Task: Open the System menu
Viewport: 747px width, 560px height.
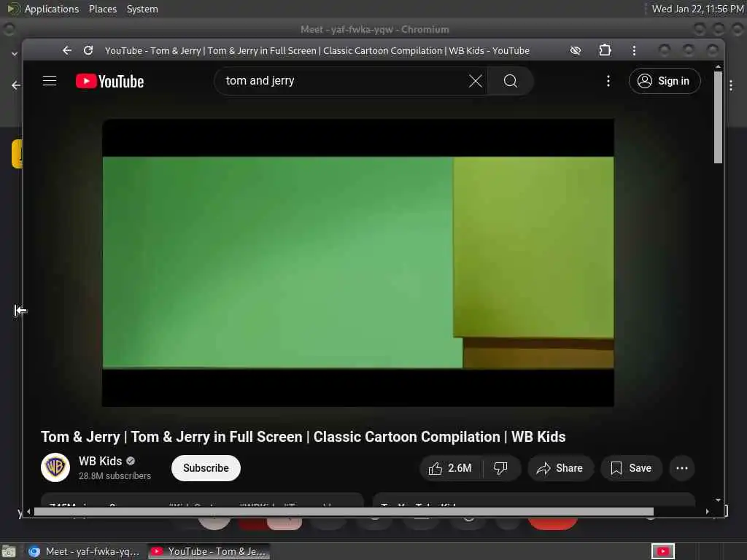Action: [x=142, y=9]
